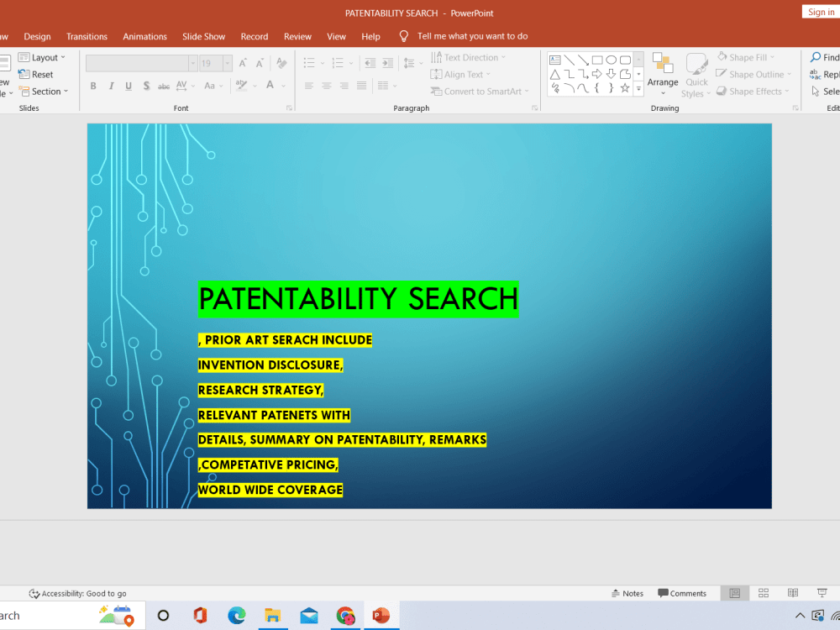
Task: Select the rectangle shape
Action: [x=597, y=60]
